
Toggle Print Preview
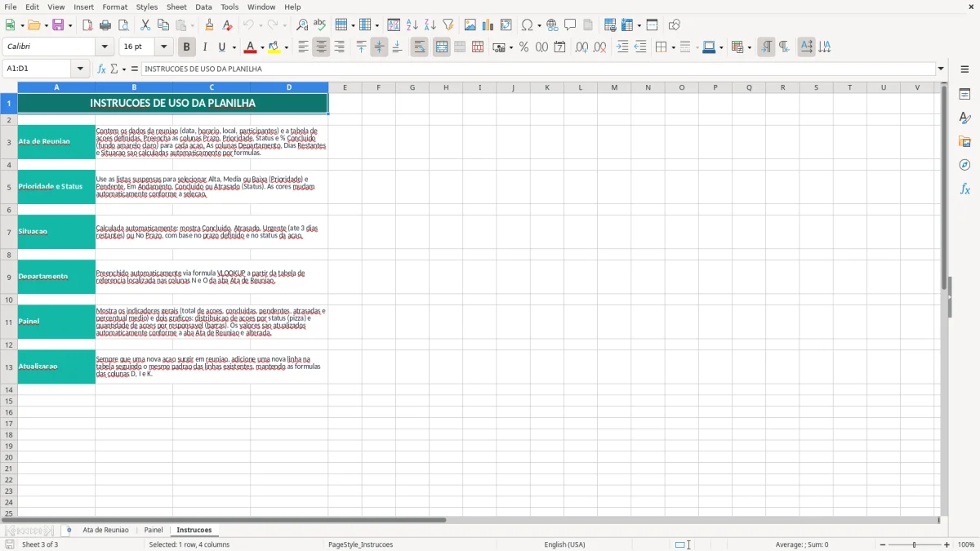point(123,25)
